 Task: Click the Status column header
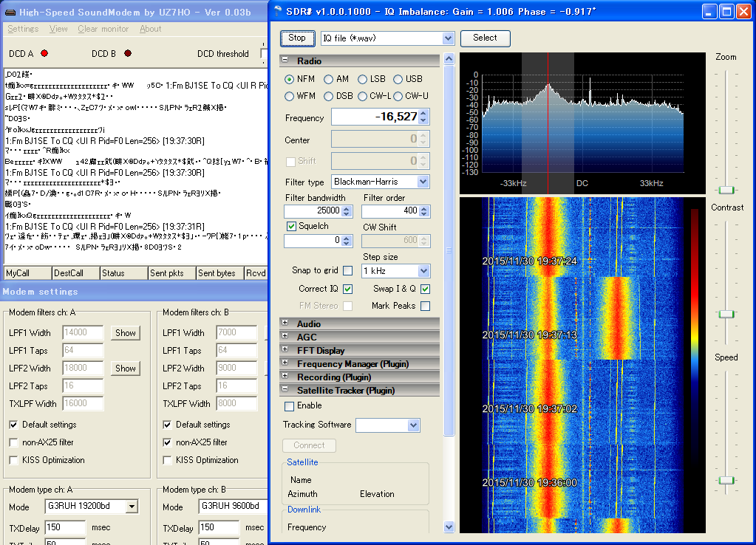point(124,273)
